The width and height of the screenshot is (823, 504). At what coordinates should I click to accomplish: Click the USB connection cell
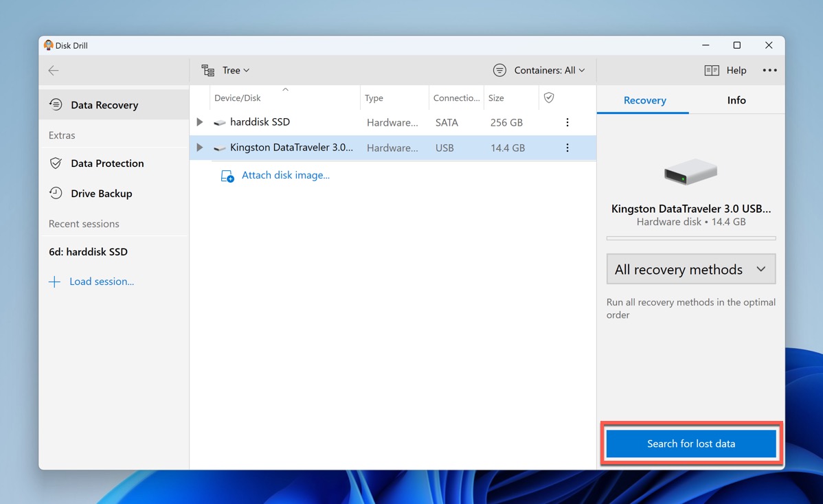[444, 148]
